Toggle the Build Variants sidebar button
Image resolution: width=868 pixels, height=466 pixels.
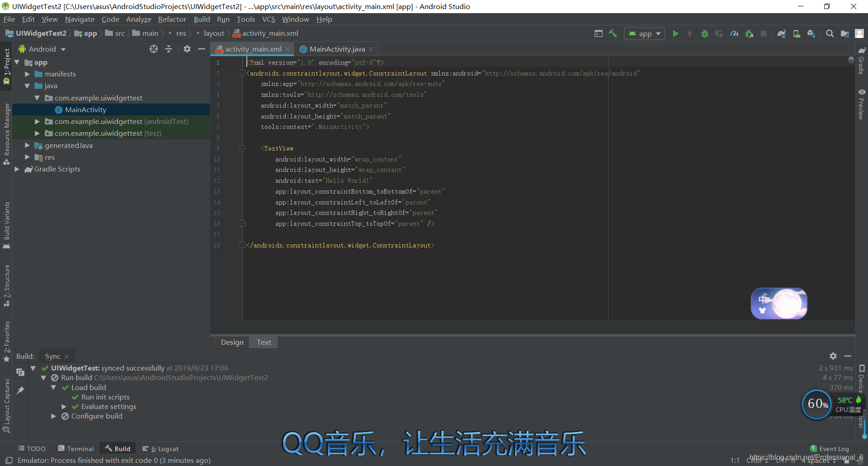click(6, 226)
